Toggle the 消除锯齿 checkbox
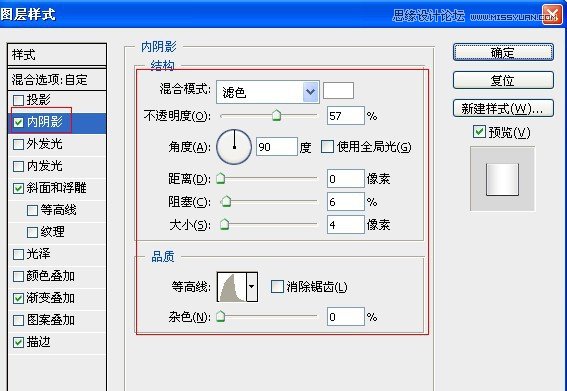Viewport: 567px width, 391px height. (277, 286)
